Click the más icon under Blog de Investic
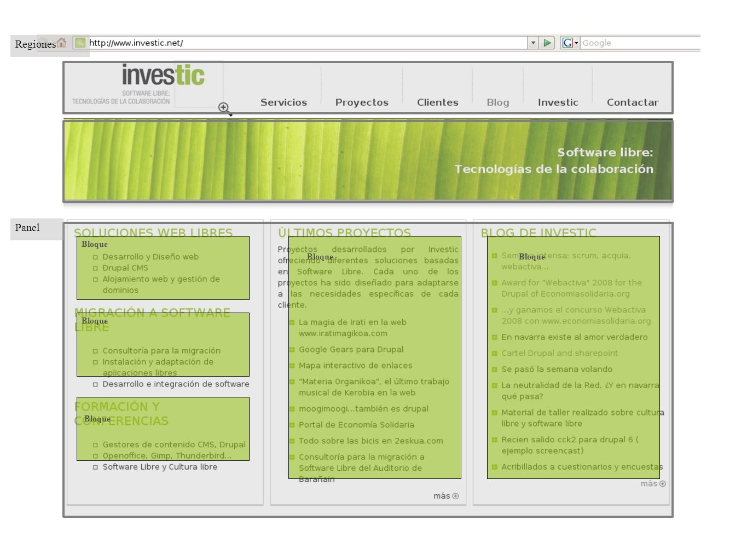This screenshot has height=560, width=747. click(x=663, y=484)
